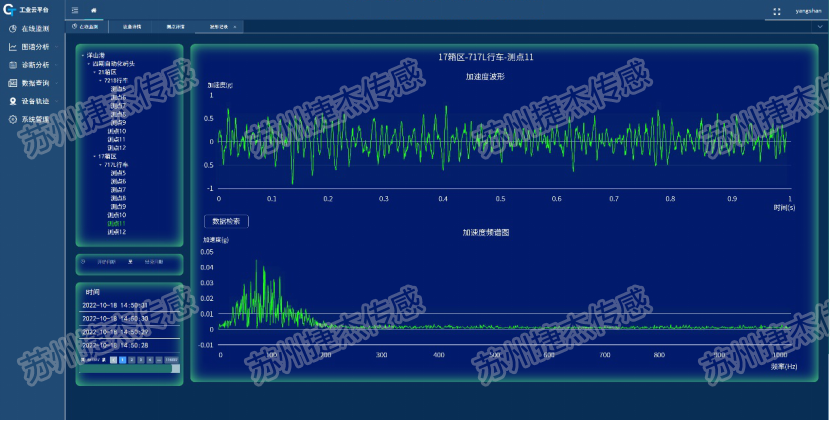830x424 pixels.
Task: Click the pagination ellipsis to skip ahead
Action: (159, 360)
